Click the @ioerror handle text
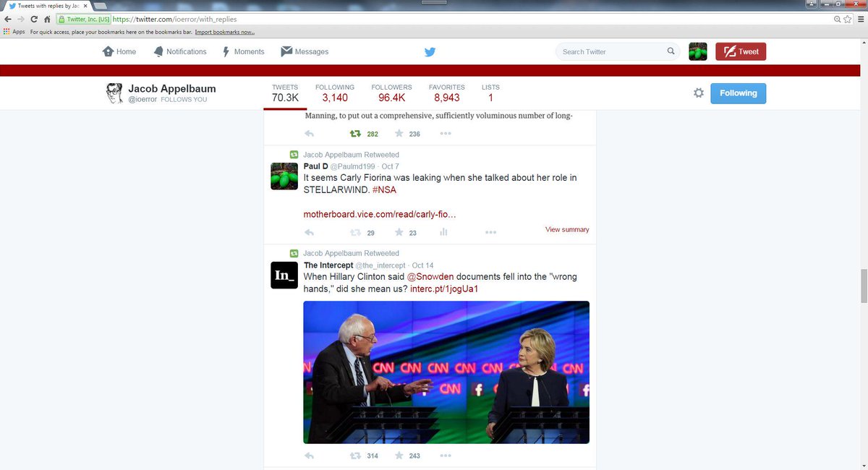Screen dimensions: 868x470 coord(142,99)
